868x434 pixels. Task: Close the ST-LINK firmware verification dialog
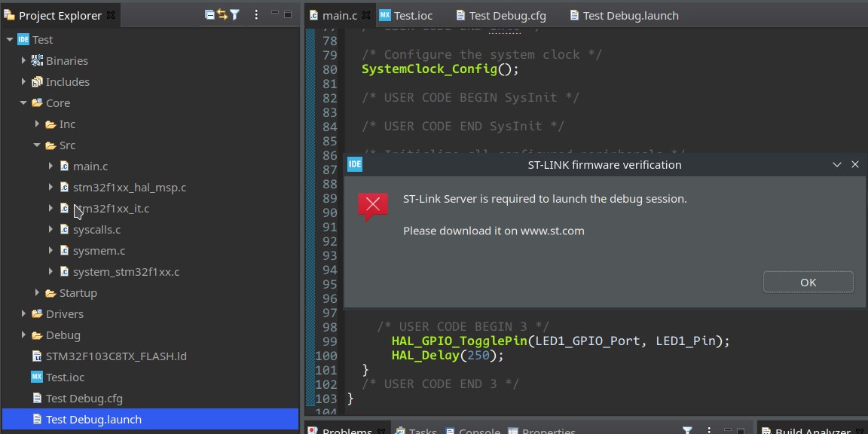[x=854, y=164]
